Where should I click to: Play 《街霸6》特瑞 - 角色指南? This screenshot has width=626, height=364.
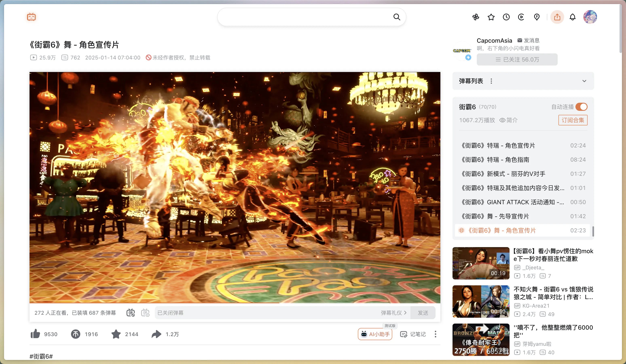pos(523,160)
